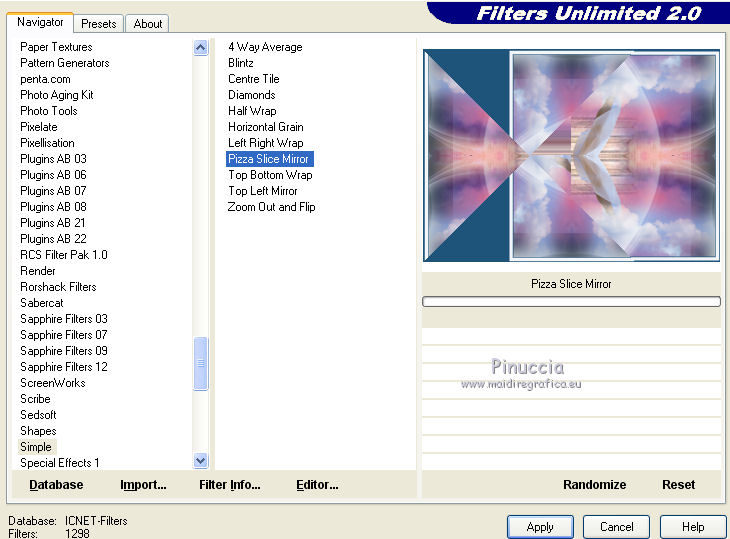This screenshot has width=730, height=539.
Task: Select Plugins AB 03
Action: click(53, 159)
